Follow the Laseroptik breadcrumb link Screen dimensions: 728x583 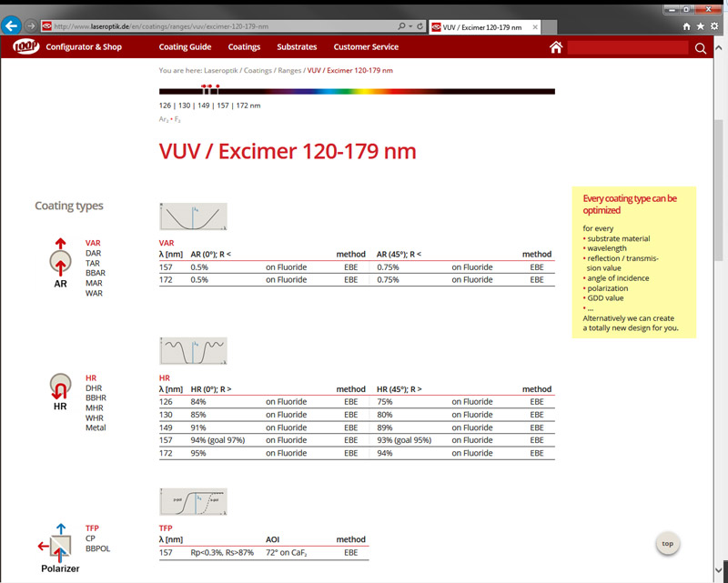click(x=221, y=71)
